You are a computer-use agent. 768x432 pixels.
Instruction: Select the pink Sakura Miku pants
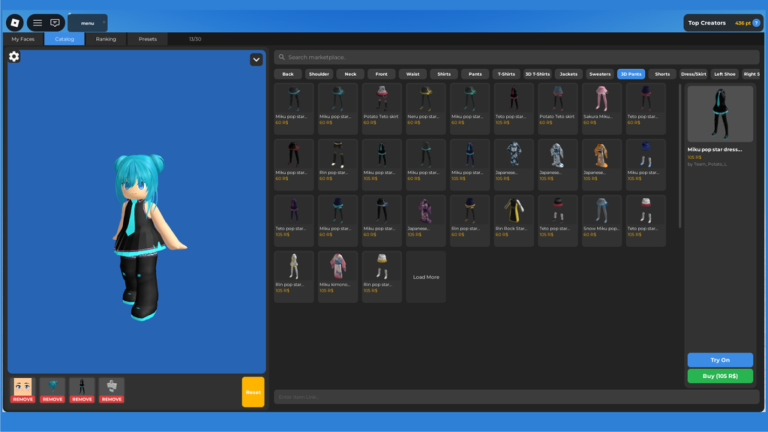point(601,109)
